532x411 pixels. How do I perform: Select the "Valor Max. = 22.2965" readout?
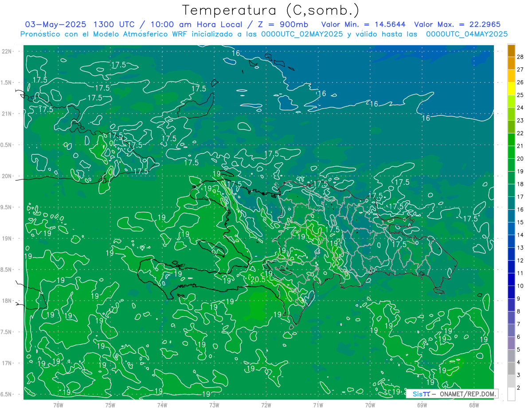point(457,24)
